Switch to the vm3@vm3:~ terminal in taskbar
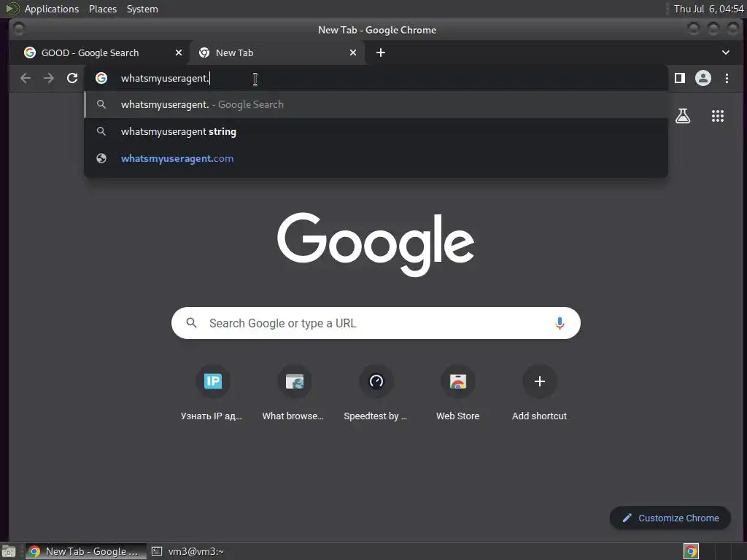 click(x=187, y=551)
